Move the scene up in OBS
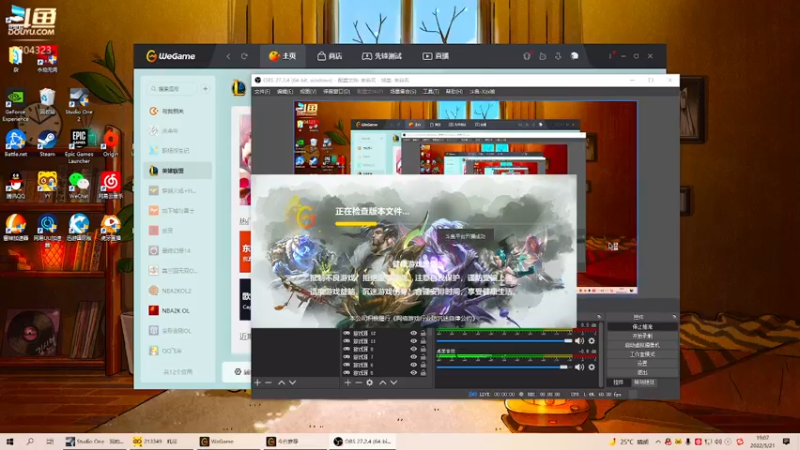Viewport: 800px width, 450px height. pyautogui.click(x=281, y=382)
